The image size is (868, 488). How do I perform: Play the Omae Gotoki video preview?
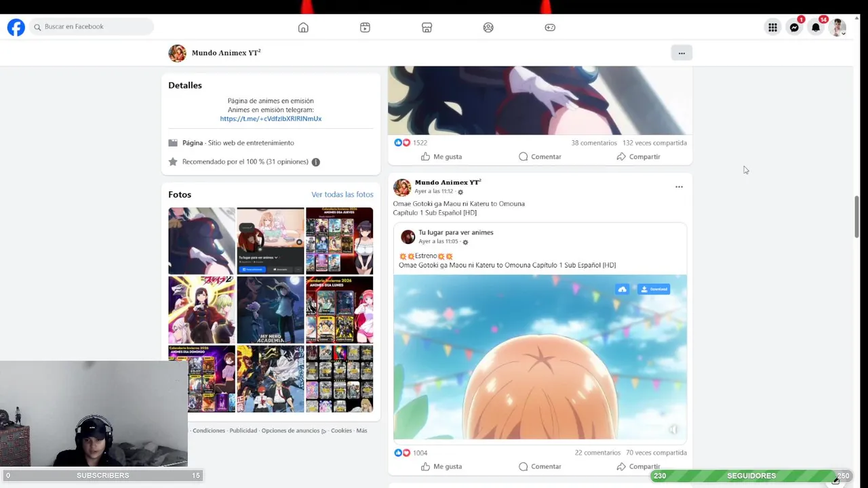click(x=540, y=357)
